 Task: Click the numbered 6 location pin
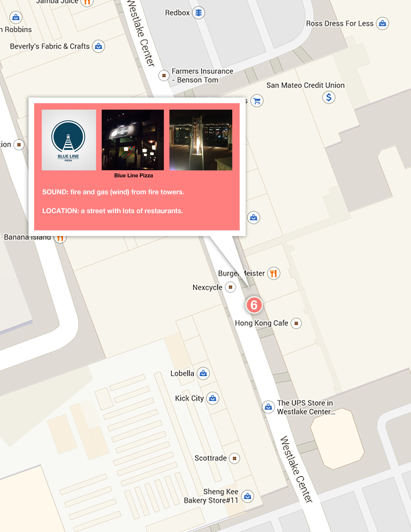[x=254, y=305]
